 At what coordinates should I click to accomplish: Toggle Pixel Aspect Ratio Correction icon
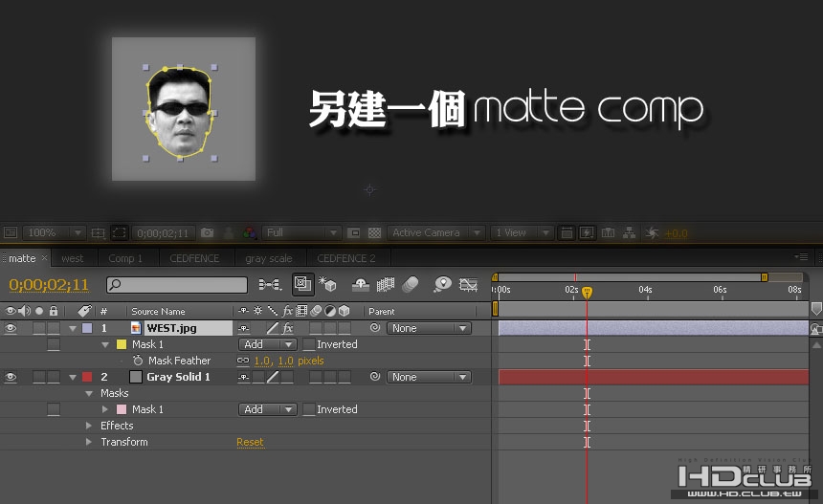[567, 232]
